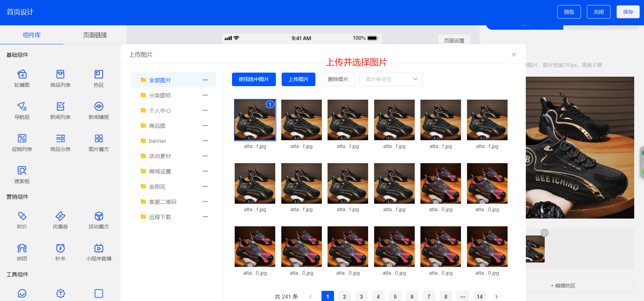
Task: Click the 使用选中图片 button
Action: tap(254, 79)
